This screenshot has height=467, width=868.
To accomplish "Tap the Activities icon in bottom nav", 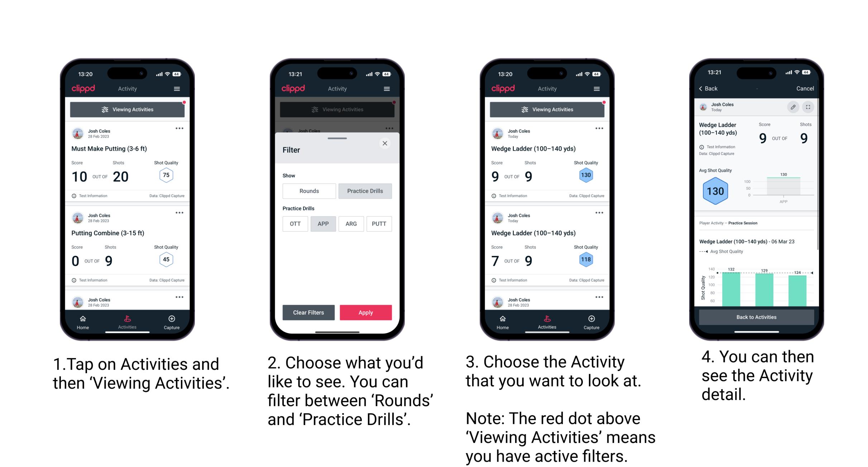I will point(128,320).
